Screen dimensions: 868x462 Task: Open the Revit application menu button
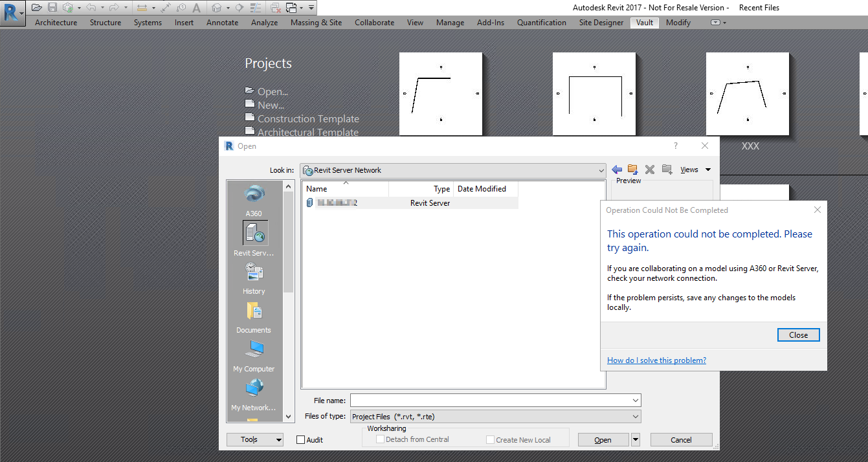coord(13,12)
